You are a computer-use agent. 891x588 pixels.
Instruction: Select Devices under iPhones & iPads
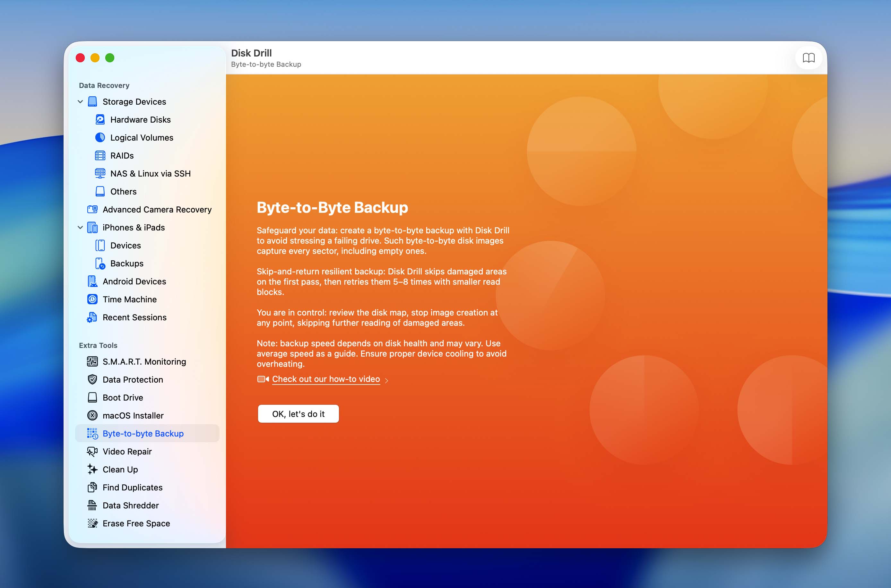coord(147,246)
